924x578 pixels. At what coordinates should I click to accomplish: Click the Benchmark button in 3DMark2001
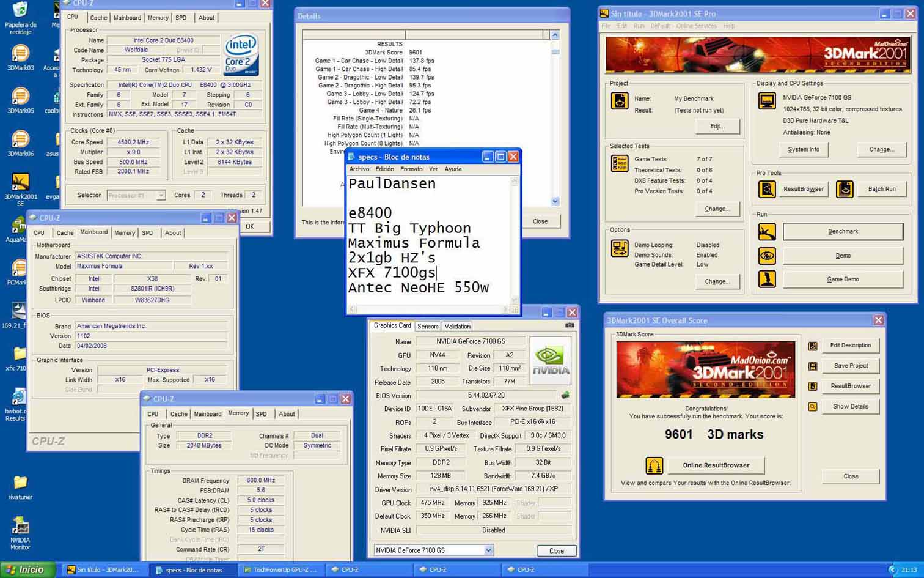pyautogui.click(x=843, y=231)
